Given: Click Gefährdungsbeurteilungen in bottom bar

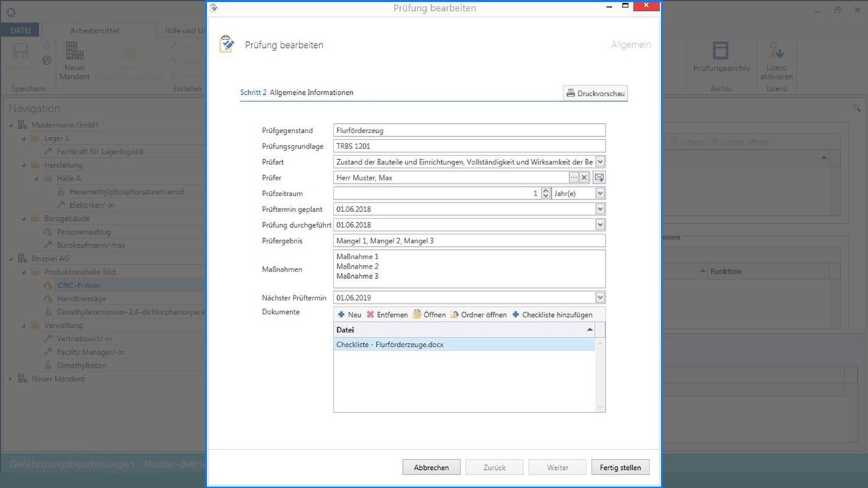Looking at the screenshot, I should click(x=72, y=464).
